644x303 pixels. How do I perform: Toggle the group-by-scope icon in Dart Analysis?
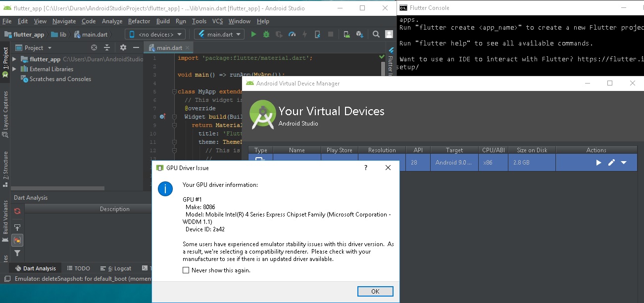click(17, 240)
